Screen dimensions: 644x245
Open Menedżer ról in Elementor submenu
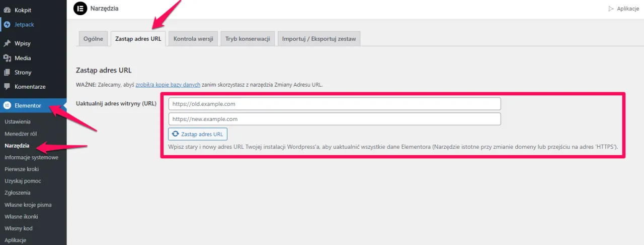click(21, 134)
